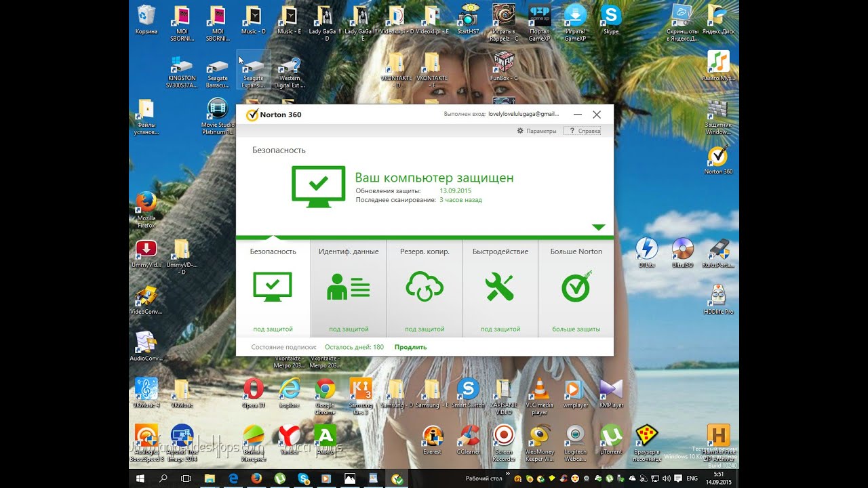Select the Mozilla Firefox desktop icon
This screenshot has width=868, height=488.
pyautogui.click(x=146, y=209)
